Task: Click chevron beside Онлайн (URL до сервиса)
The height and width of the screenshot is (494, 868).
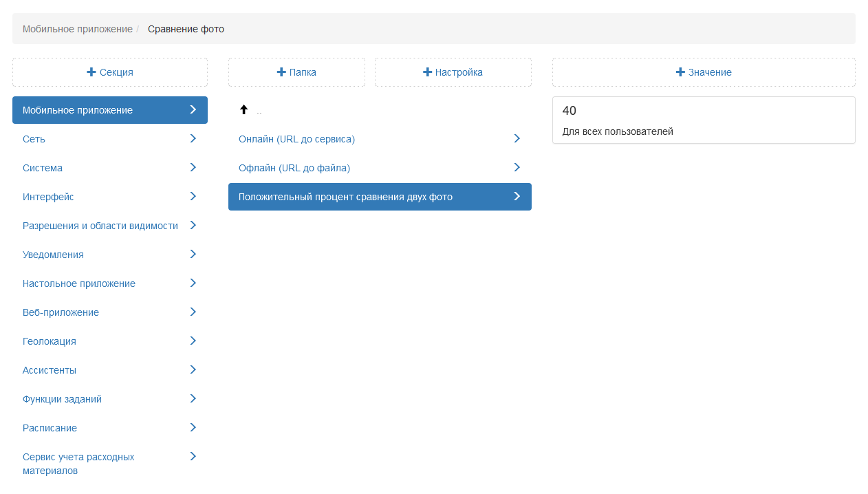Action: pos(517,138)
